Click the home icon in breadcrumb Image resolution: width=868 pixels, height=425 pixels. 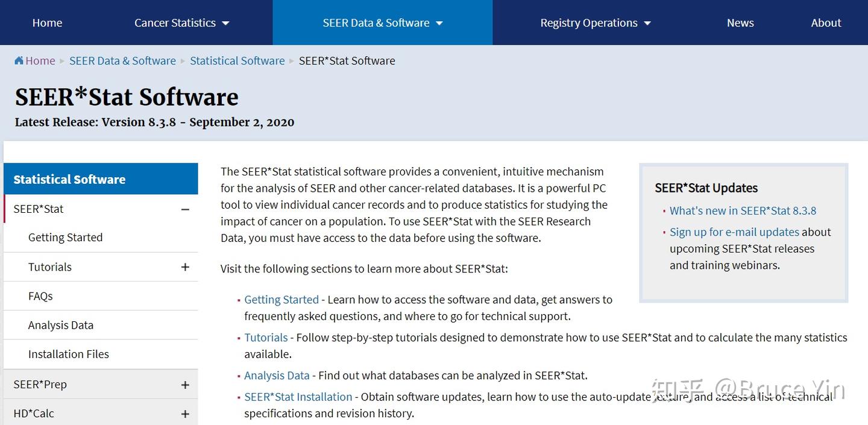pyautogui.click(x=19, y=60)
